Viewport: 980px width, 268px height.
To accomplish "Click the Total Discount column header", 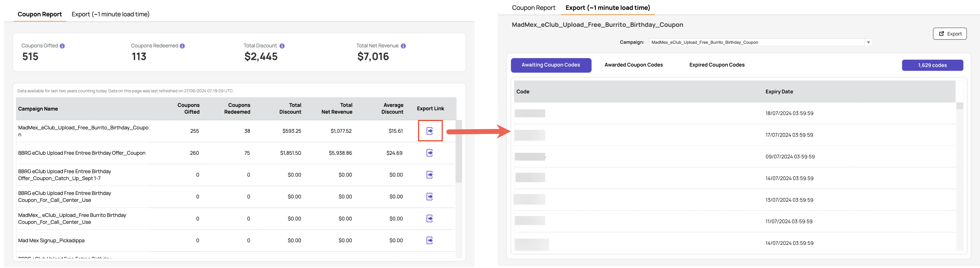I will click(x=290, y=108).
